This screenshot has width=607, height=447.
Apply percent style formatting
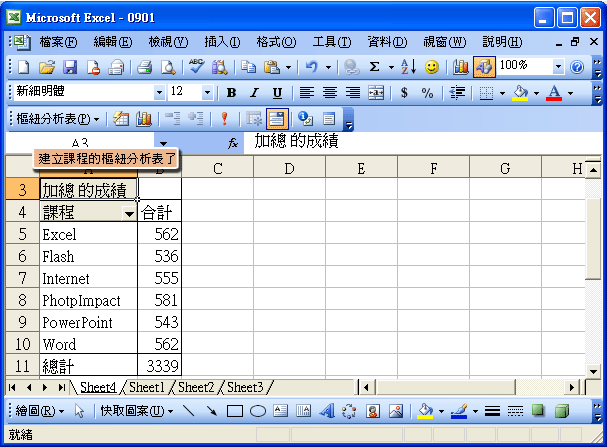tap(427, 92)
